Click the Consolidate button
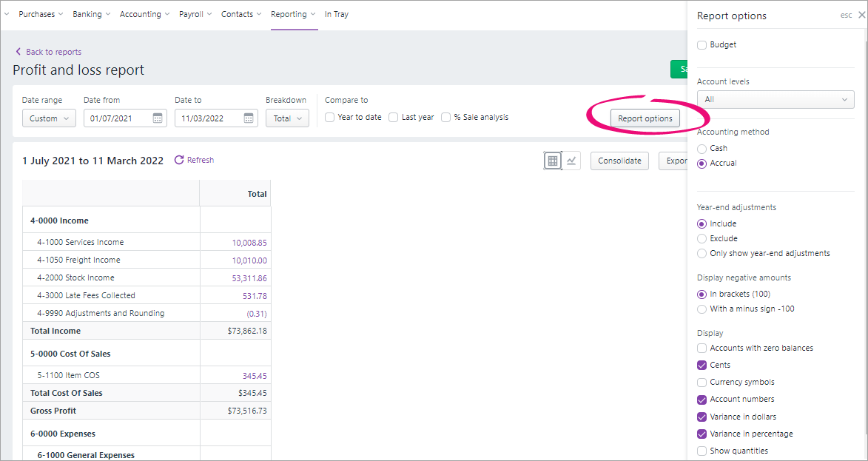868x461 pixels. pyautogui.click(x=619, y=161)
